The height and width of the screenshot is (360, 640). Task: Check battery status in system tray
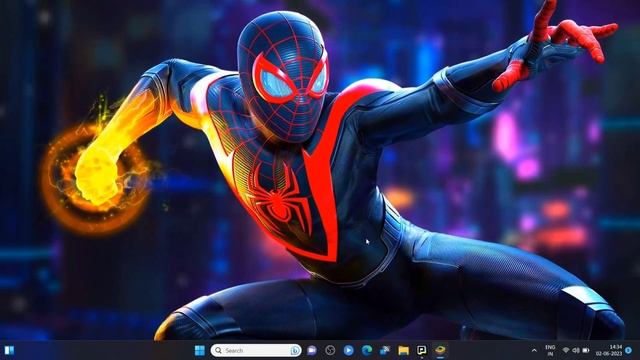(x=586, y=350)
